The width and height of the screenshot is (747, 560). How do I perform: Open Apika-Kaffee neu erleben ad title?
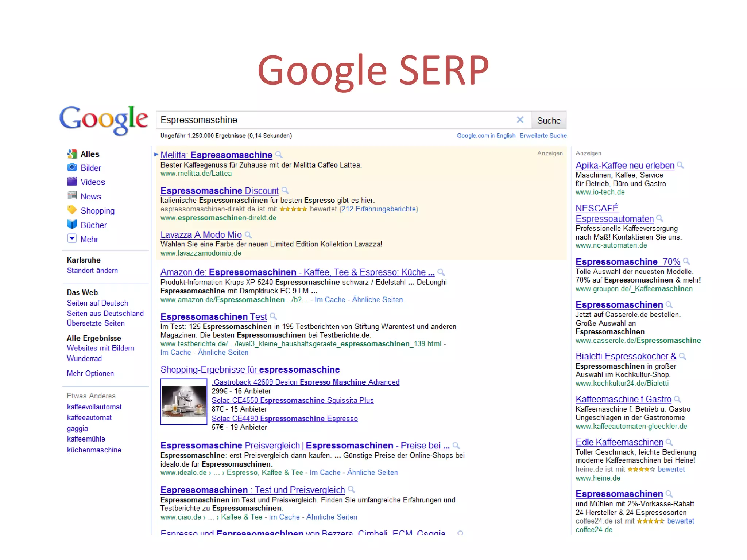point(625,166)
